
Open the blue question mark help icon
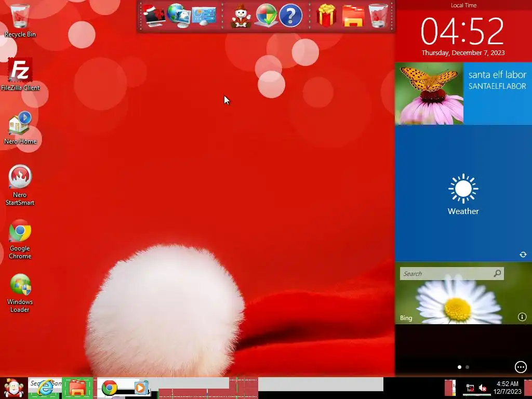pyautogui.click(x=291, y=16)
